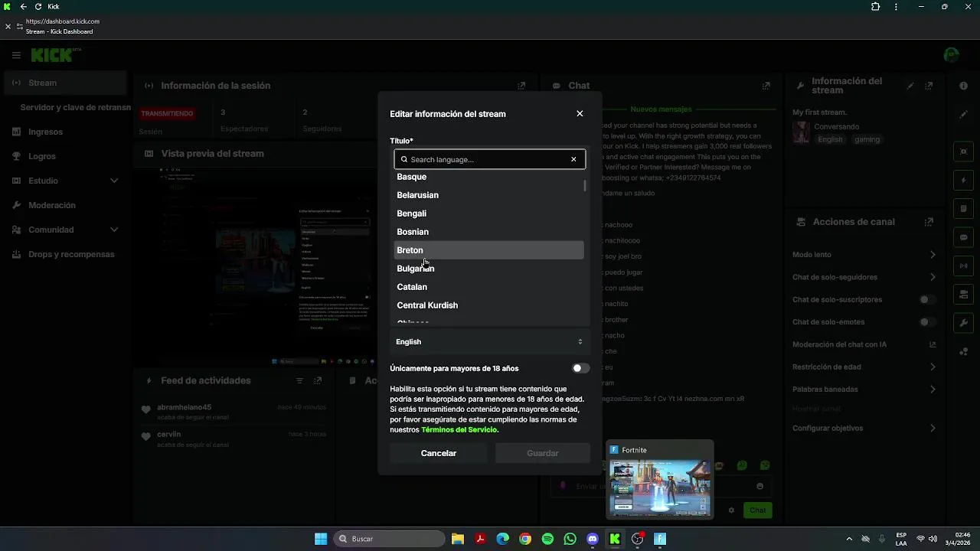This screenshot has width=980, height=551.
Task: Open Discord from the taskbar
Action: (x=593, y=539)
